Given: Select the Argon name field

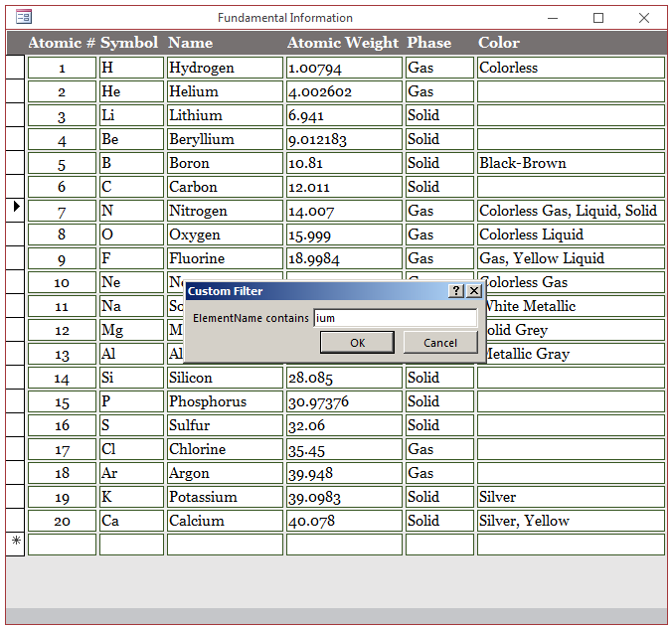Looking at the screenshot, I should [x=225, y=473].
